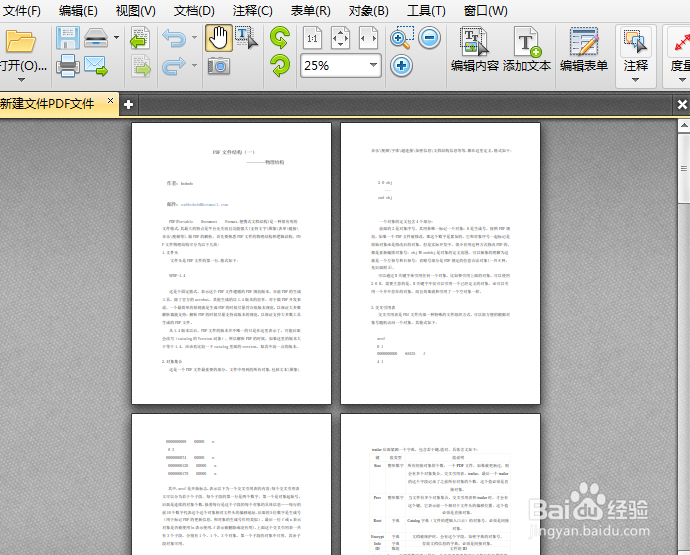
Task: Zoom out with minus button
Action: 429,38
